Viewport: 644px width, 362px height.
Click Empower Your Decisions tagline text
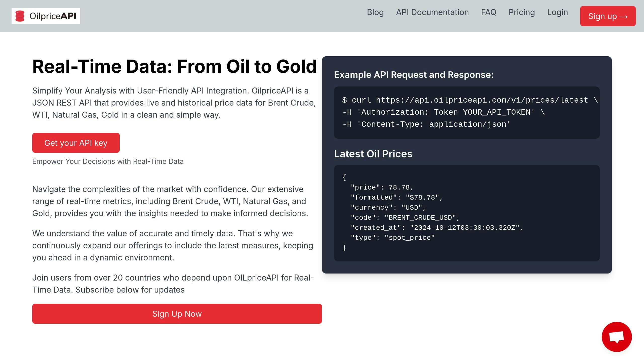[x=108, y=161]
